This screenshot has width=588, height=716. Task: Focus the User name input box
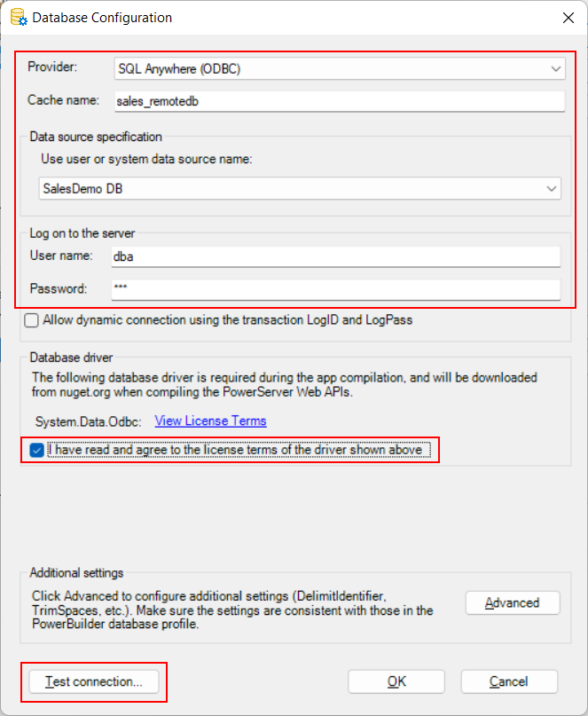(x=335, y=256)
